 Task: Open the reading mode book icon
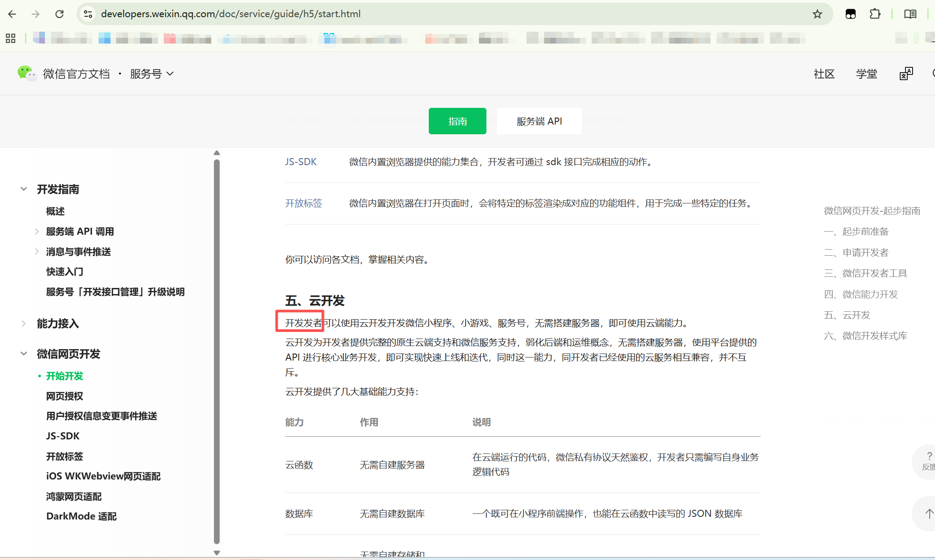(910, 14)
